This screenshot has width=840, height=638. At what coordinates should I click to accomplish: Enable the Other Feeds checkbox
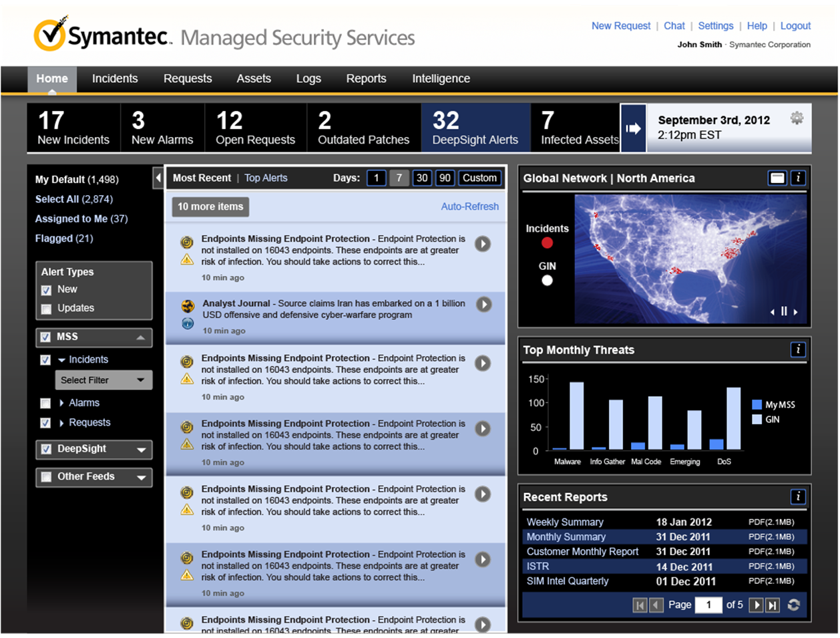(x=46, y=477)
